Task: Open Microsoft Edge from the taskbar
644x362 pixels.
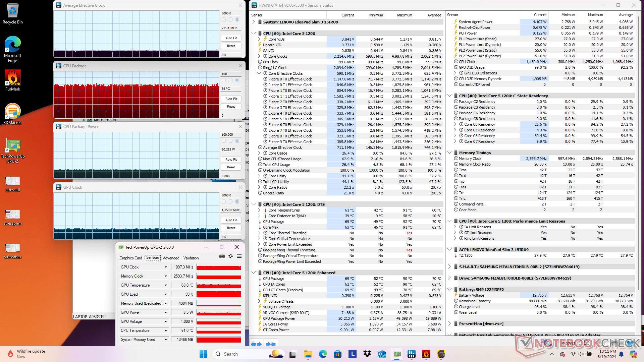Action: tap(323, 354)
